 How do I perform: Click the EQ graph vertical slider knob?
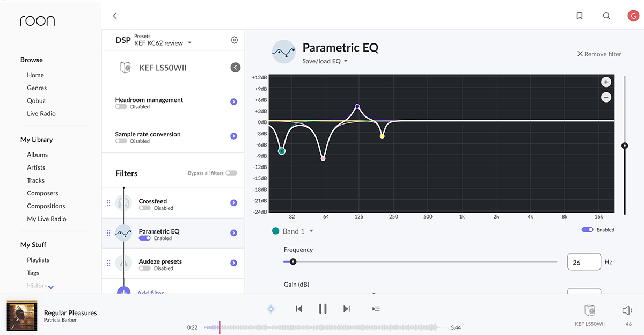pos(625,145)
